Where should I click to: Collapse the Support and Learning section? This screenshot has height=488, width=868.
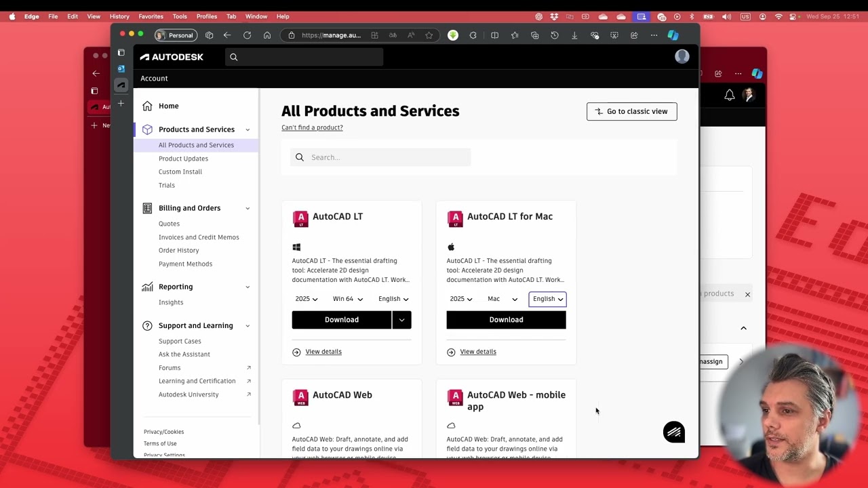(x=248, y=326)
